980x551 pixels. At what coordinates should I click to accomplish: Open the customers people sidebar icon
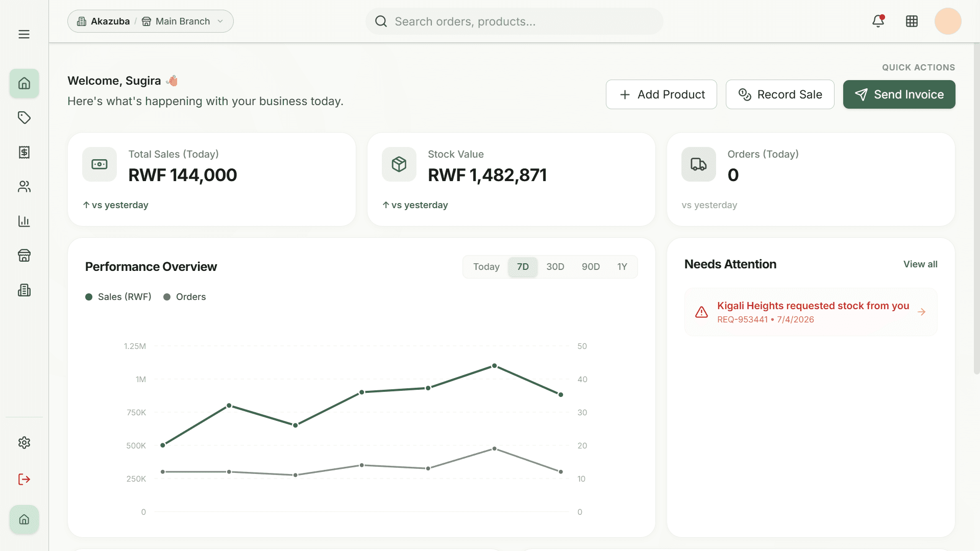tap(24, 187)
